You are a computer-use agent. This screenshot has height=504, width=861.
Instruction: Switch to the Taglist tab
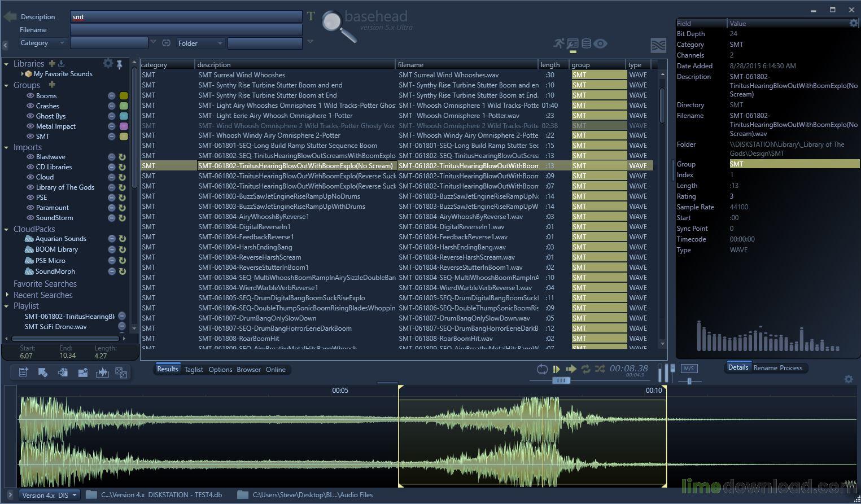pyautogui.click(x=194, y=370)
